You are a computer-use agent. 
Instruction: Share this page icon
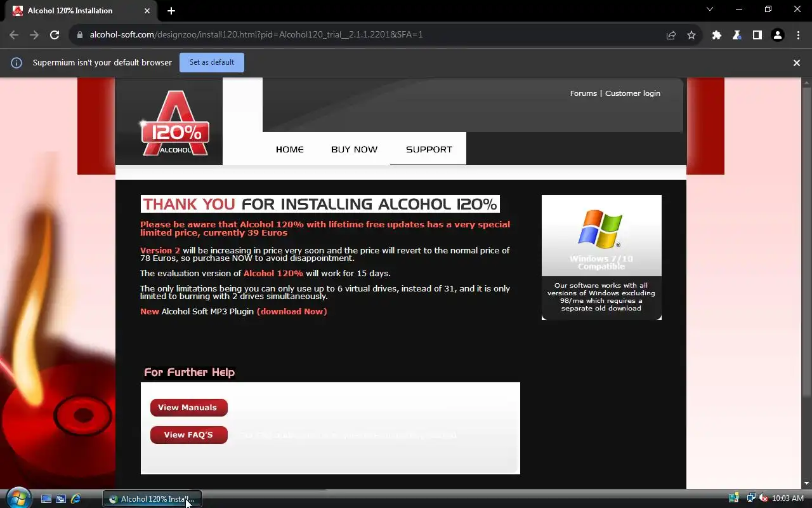[x=671, y=35]
